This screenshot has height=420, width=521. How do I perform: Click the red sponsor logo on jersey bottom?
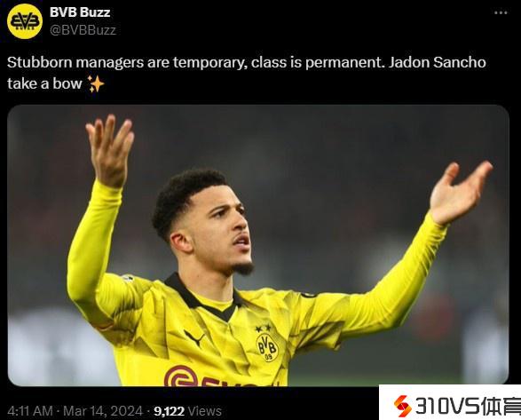pos(214,376)
